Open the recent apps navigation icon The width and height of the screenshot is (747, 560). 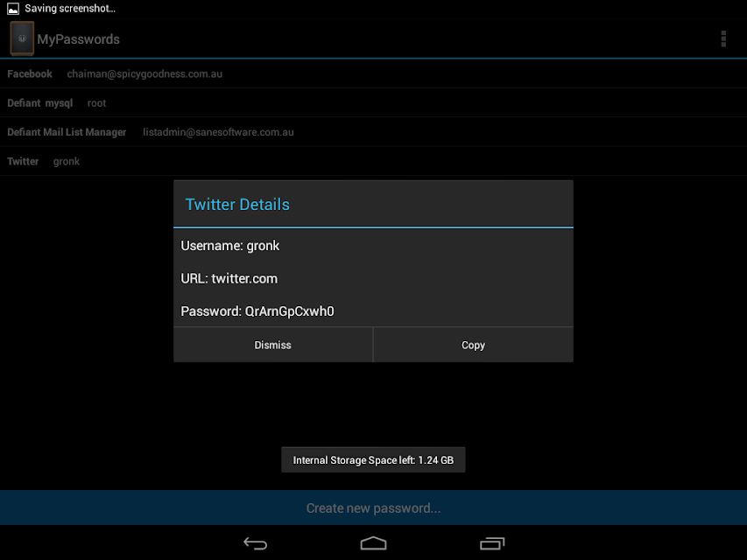point(492,543)
